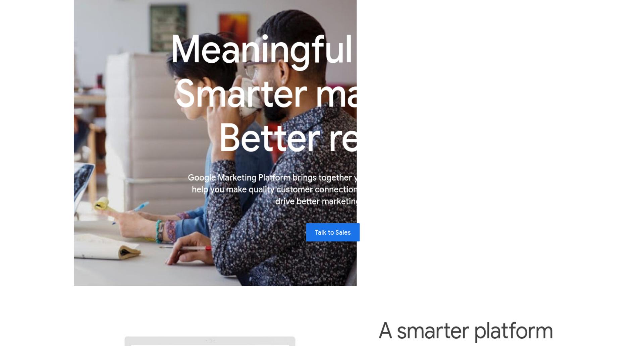Click the orange painting on the wall
Image resolution: width=644 pixels, height=346 pixels.
coord(234,28)
